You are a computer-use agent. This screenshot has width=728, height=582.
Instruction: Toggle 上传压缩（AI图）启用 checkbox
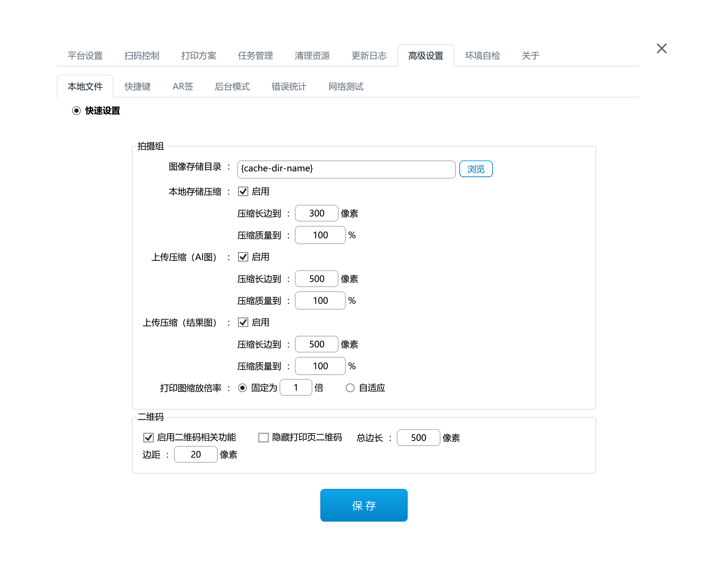243,257
